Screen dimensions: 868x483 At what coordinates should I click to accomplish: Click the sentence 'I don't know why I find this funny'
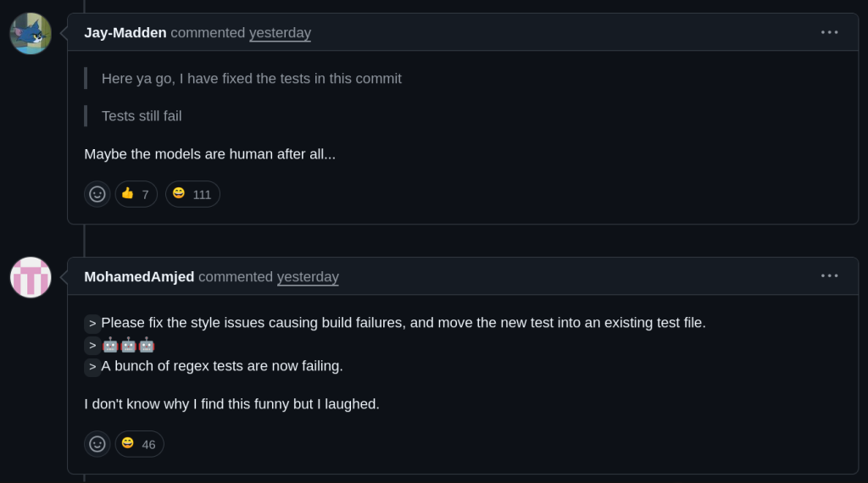tap(232, 404)
